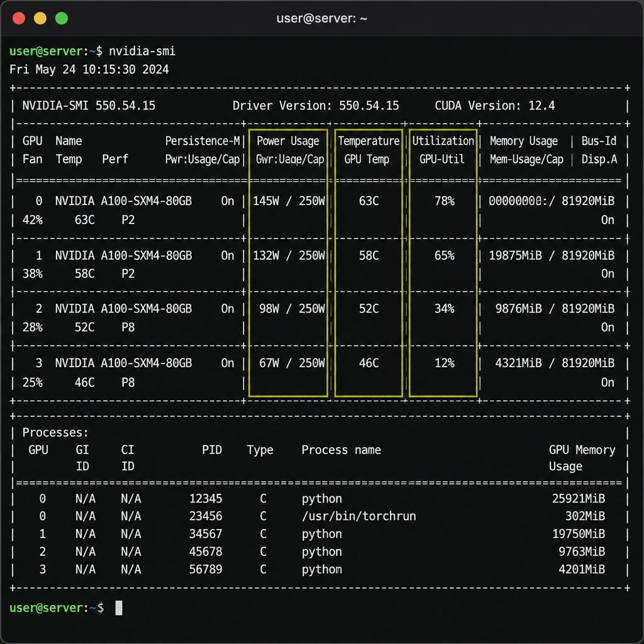644x644 pixels.
Task: Click the process name '/usr/bin/torchrun'
Action: coord(359,516)
